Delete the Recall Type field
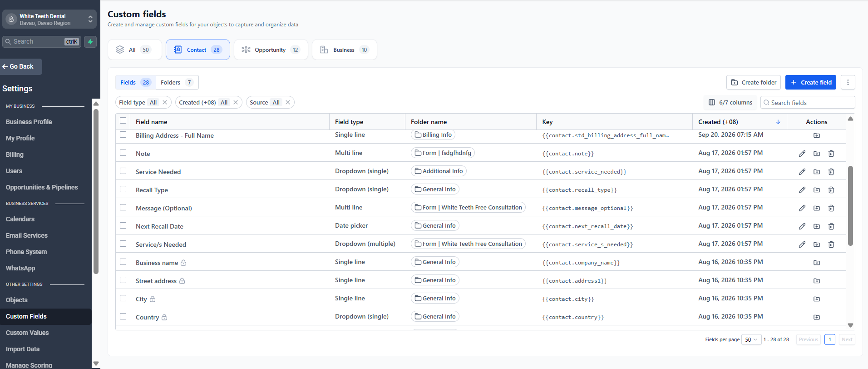Screen dimensions: 868x369 831,190
